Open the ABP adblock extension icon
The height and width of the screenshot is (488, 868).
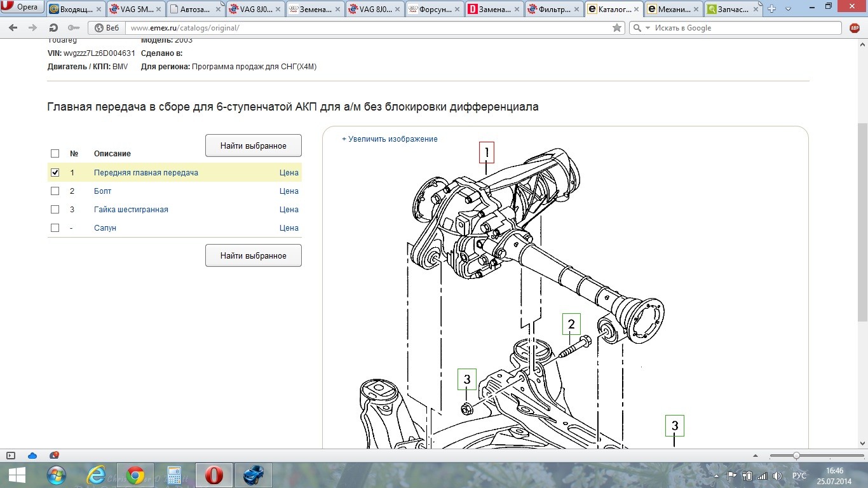[855, 28]
